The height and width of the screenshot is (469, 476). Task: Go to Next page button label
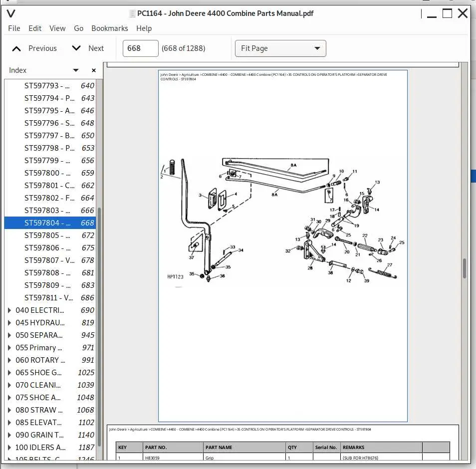(96, 48)
